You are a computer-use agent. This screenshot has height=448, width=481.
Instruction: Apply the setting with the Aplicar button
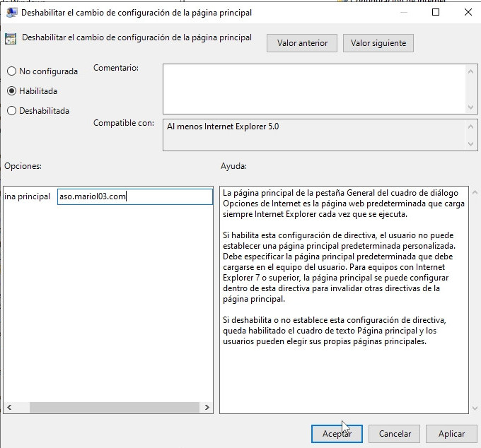click(x=451, y=434)
